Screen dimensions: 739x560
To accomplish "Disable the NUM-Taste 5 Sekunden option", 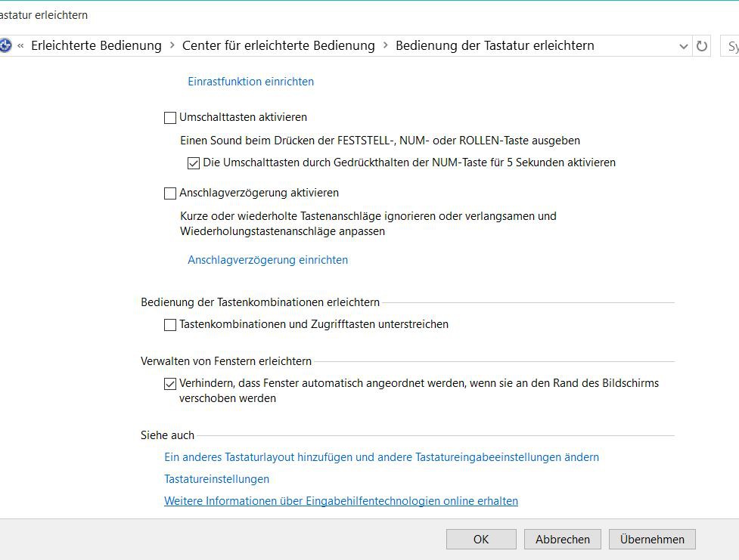I will tap(194, 162).
